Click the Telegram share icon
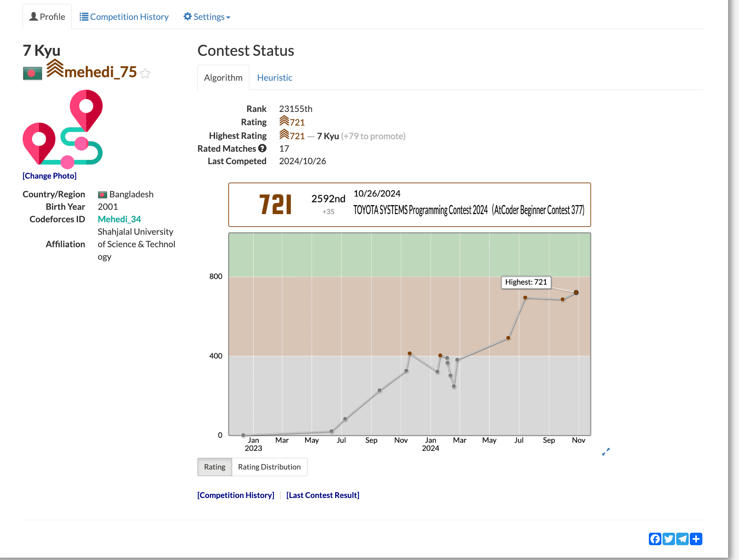 pyautogui.click(x=682, y=539)
